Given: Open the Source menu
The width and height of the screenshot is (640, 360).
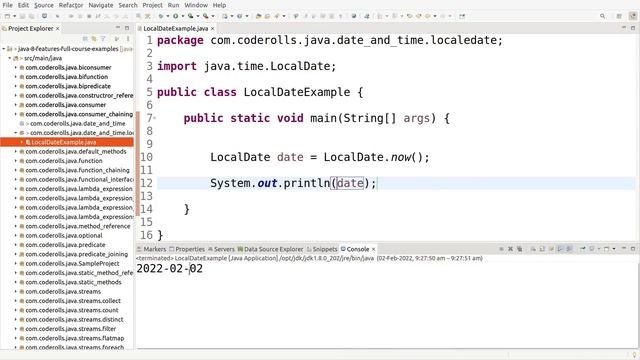Looking at the screenshot, I should tap(44, 5).
